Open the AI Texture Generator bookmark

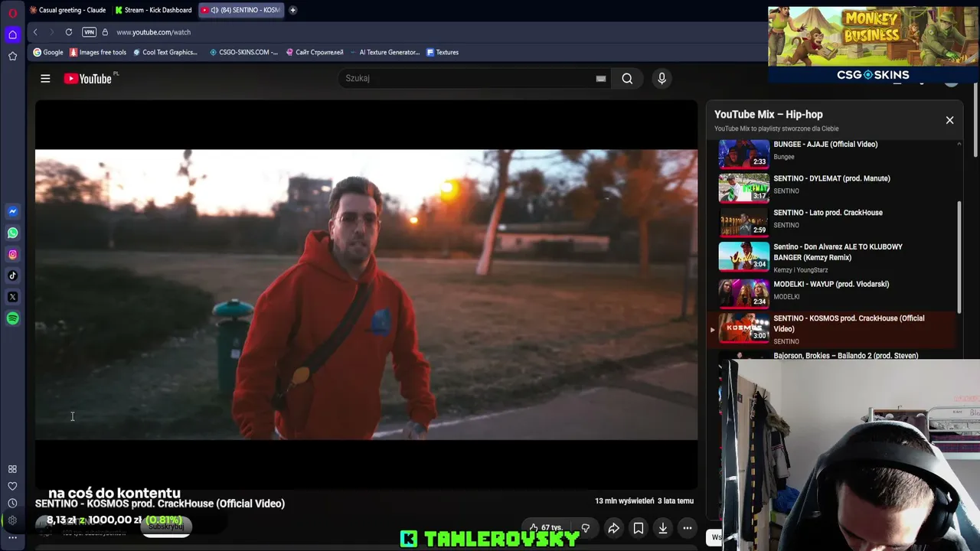pyautogui.click(x=385, y=52)
